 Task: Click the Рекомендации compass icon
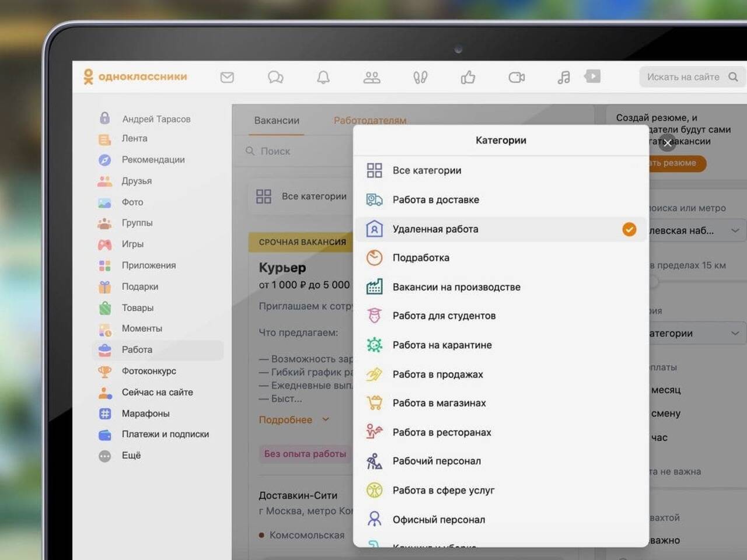pos(104,160)
